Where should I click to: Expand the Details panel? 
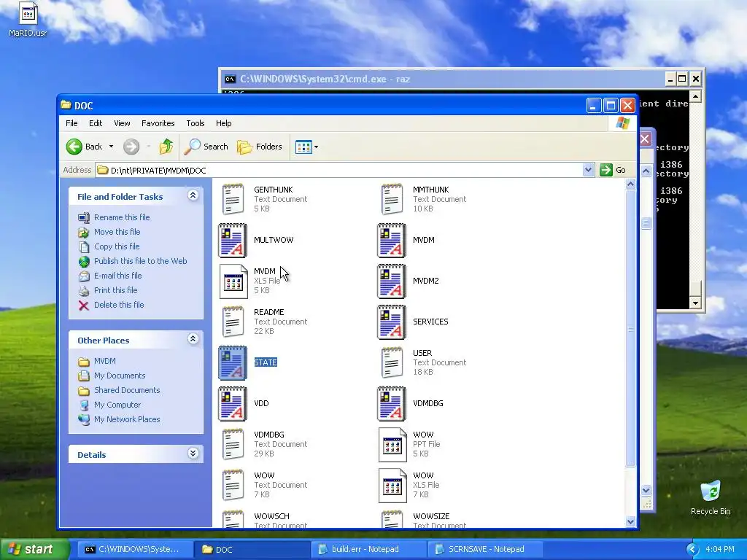(193, 454)
